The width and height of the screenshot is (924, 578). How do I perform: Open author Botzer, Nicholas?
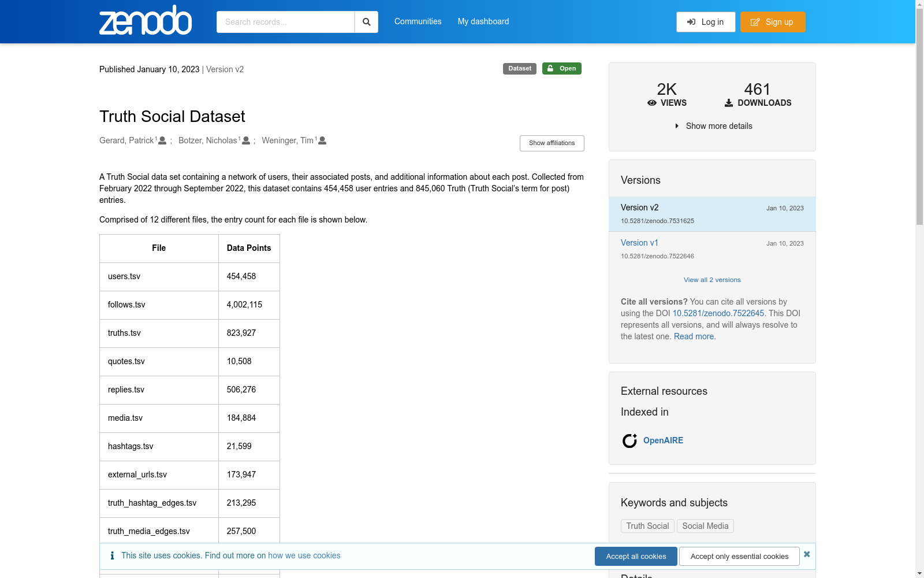pos(207,140)
